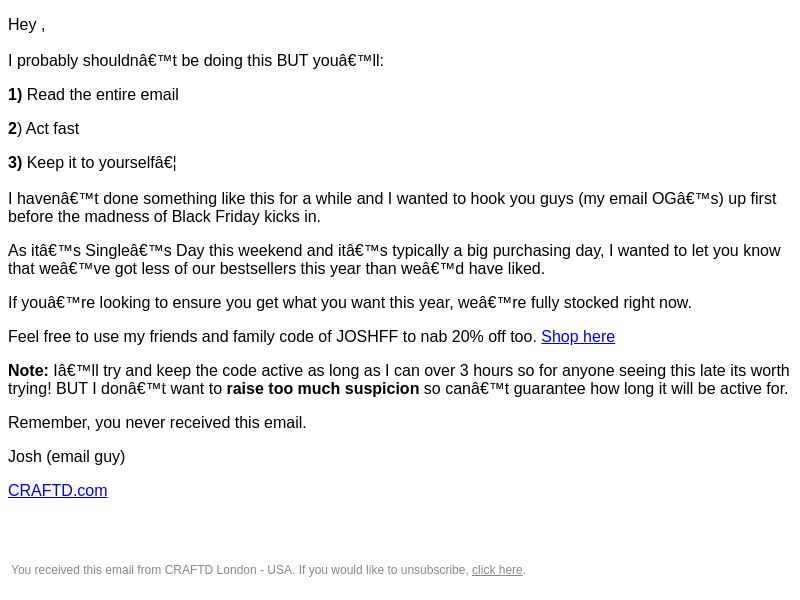800x600 pixels.
Task: Click the 'Act fast' list item
Action: [x=52, y=129]
